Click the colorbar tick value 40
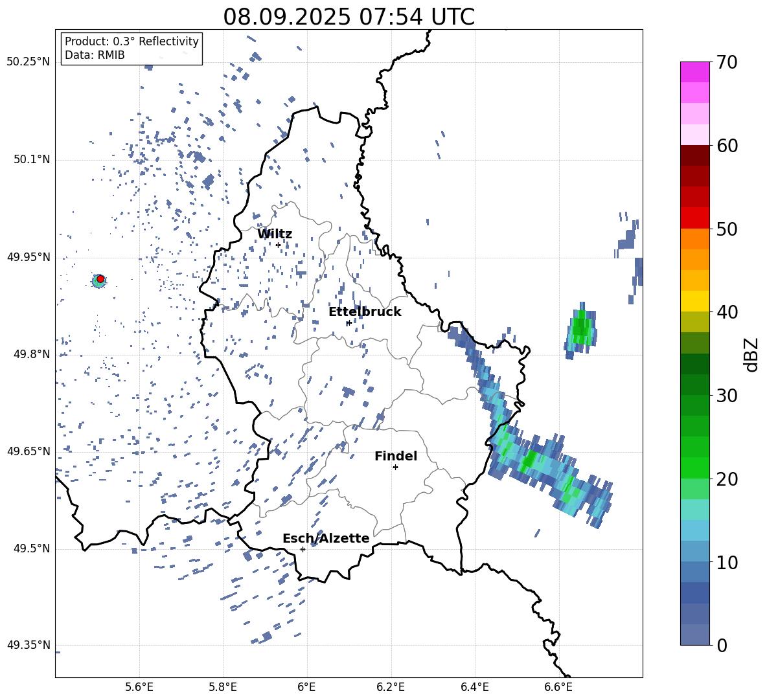The width and height of the screenshot is (767, 700). tap(727, 312)
